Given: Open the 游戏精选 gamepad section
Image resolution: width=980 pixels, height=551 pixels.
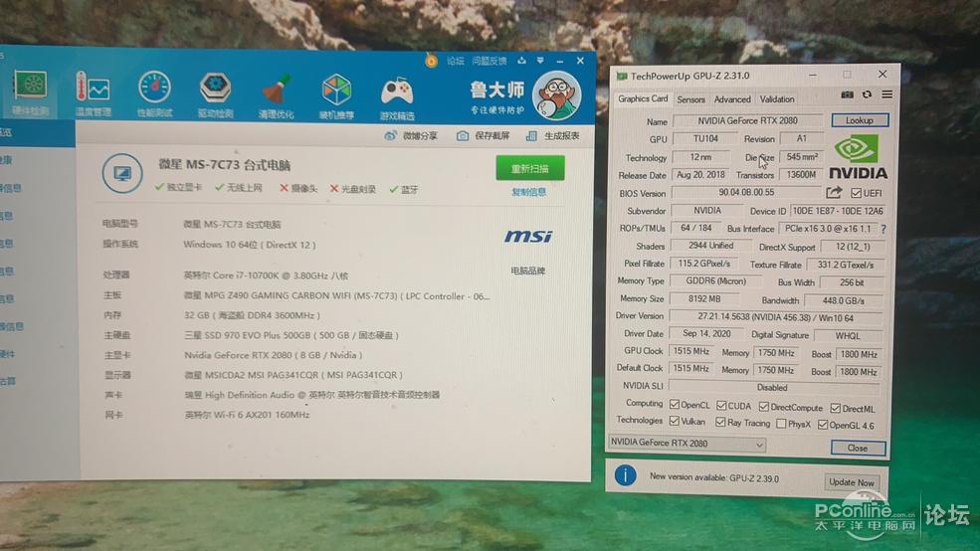Looking at the screenshot, I should [397, 97].
